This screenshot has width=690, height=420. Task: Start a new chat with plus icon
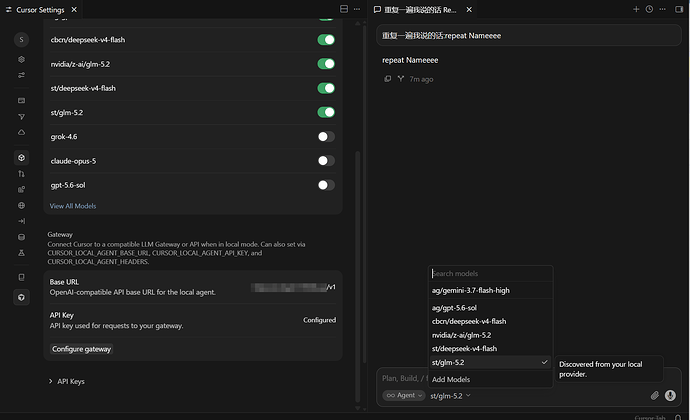[x=636, y=9]
